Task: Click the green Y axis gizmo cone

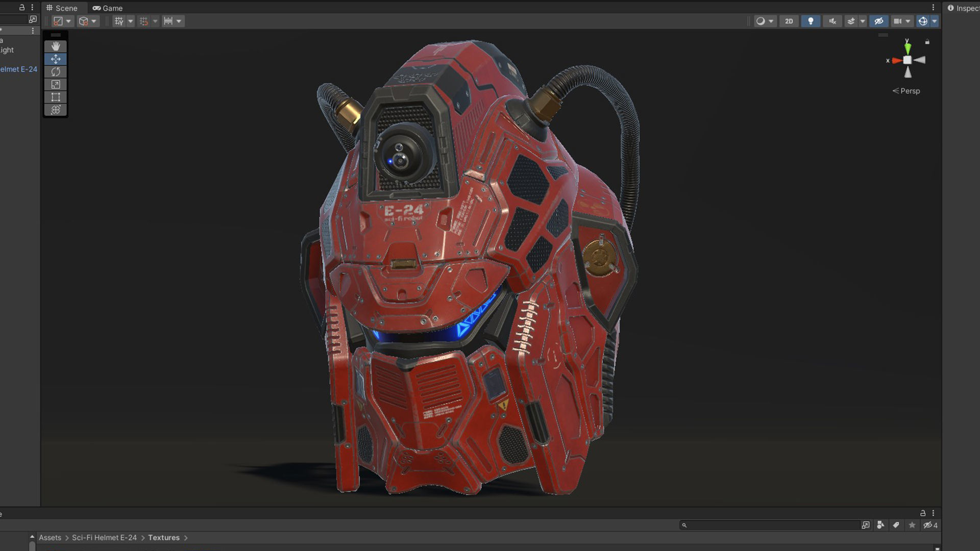Action: coord(908,48)
